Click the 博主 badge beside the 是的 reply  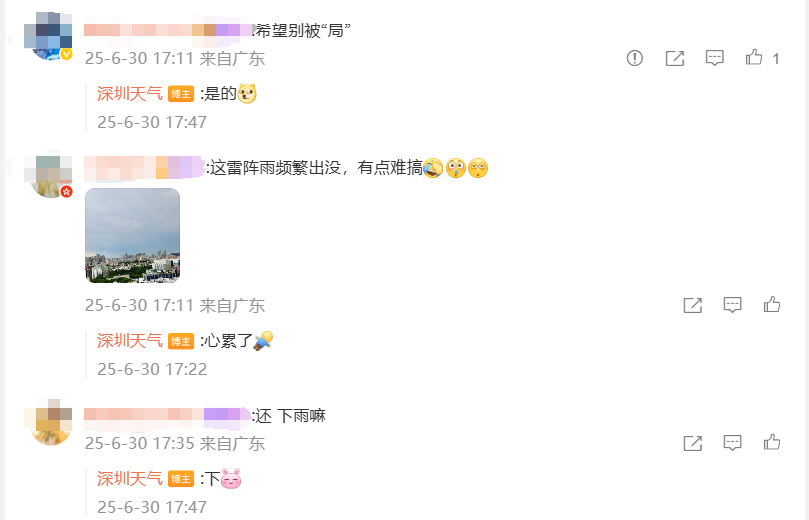pos(181,94)
